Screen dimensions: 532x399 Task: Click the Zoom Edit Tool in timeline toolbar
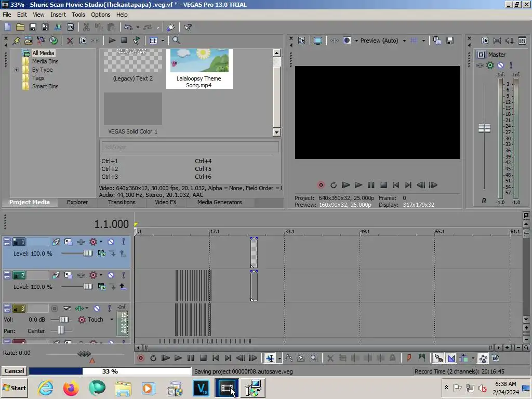pos(313,358)
